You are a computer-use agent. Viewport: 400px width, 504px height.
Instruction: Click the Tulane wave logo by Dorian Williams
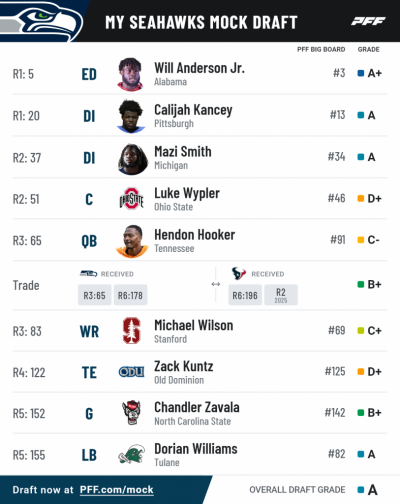click(x=131, y=454)
